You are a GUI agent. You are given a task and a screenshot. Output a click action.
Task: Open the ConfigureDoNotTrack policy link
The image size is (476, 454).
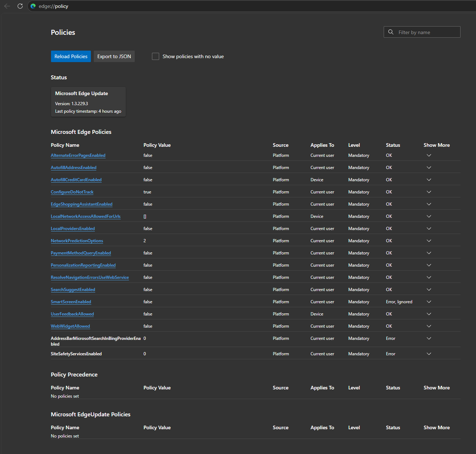72,192
